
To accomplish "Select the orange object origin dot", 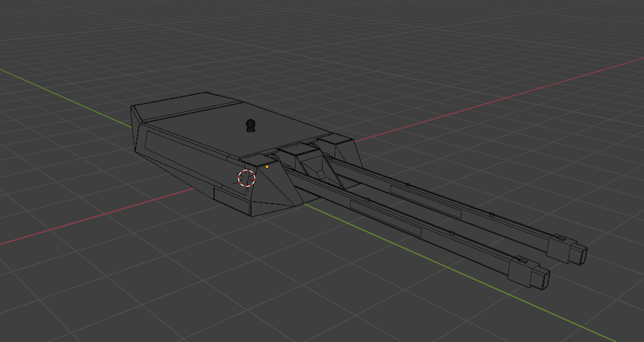I will (x=267, y=167).
